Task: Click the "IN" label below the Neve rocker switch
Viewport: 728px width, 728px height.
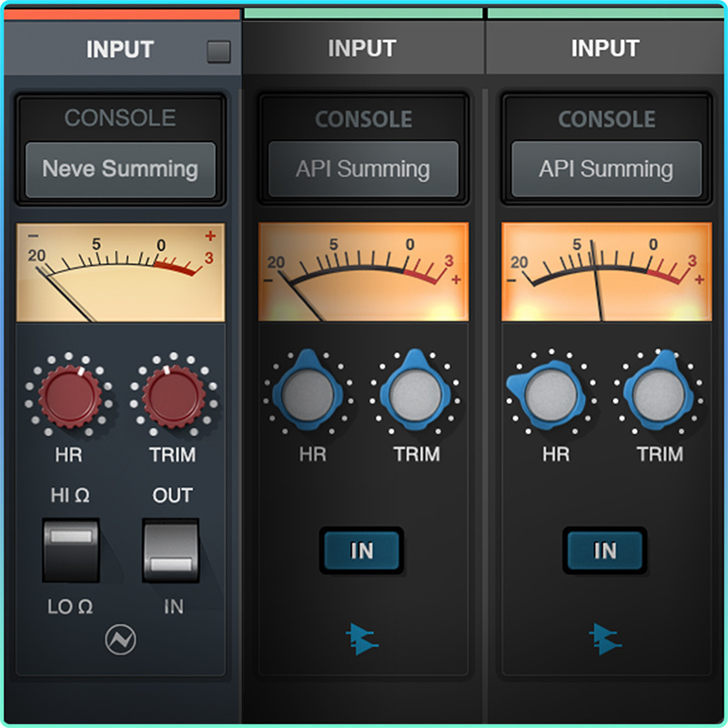Action: [x=174, y=606]
